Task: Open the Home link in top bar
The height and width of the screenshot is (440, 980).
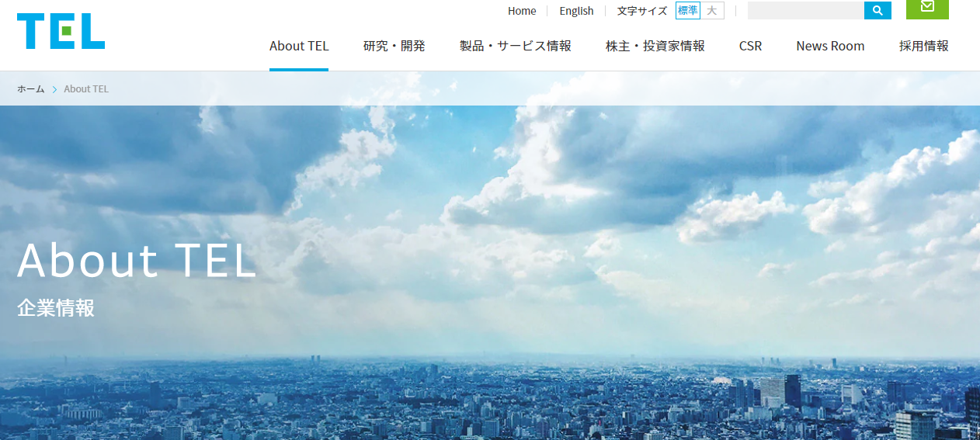Action: [522, 11]
